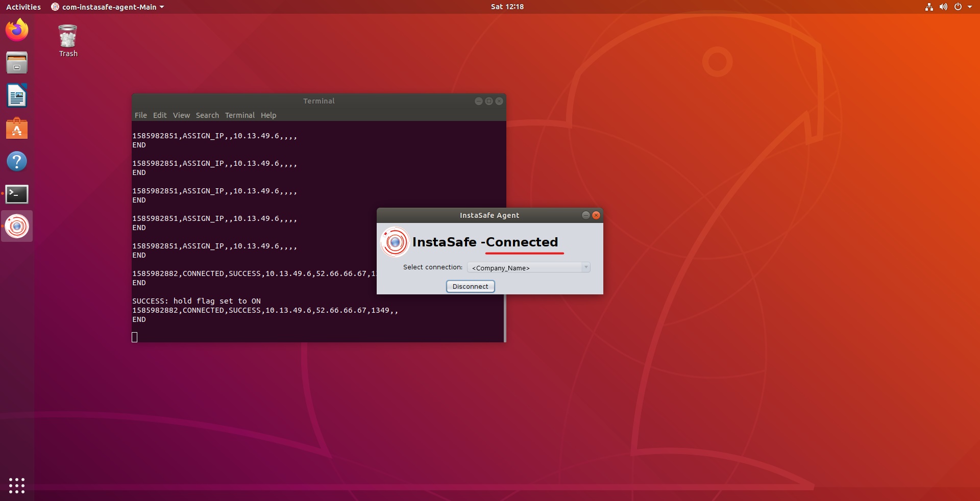980x501 pixels.
Task: Open the Terminal View menu
Action: [181, 115]
